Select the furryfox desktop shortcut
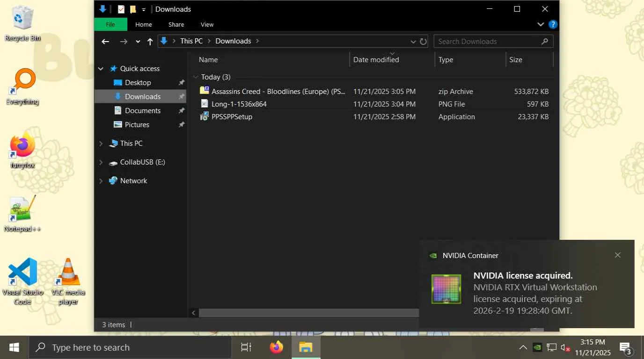Viewport: 644px width, 359px height. click(x=22, y=151)
